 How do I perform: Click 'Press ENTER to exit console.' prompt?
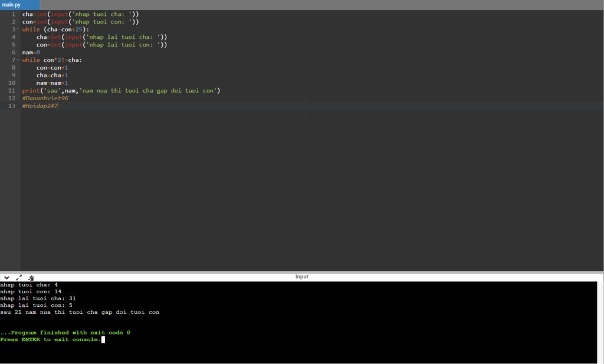click(x=51, y=339)
